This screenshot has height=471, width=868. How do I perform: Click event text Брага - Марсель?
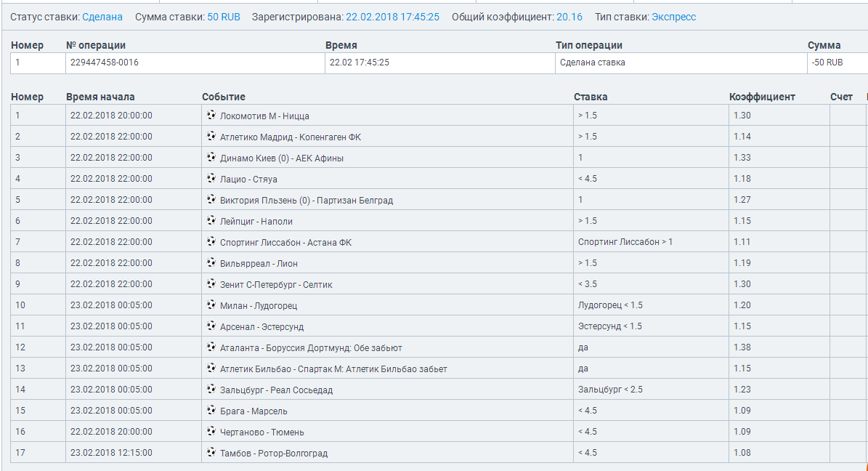coord(253,411)
